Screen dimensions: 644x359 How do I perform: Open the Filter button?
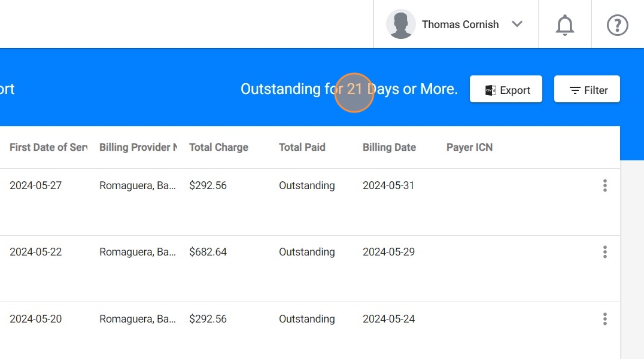pyautogui.click(x=587, y=89)
